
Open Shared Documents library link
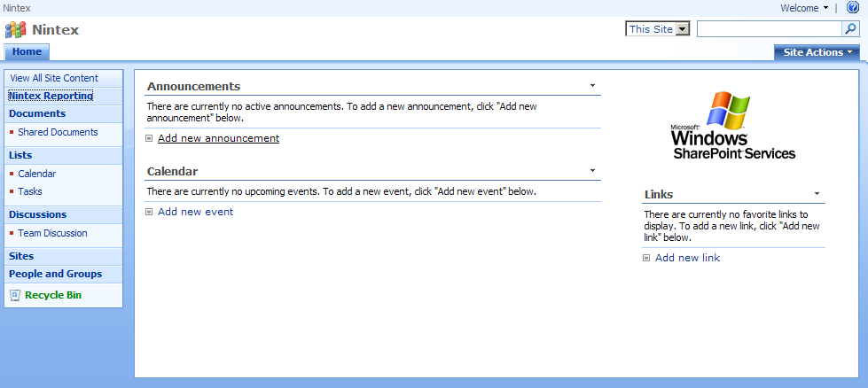click(58, 132)
